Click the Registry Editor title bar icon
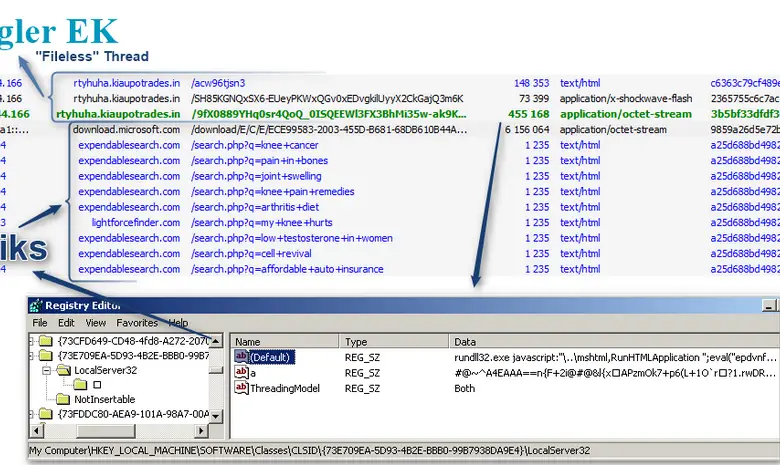The image size is (780, 465). (x=36, y=305)
